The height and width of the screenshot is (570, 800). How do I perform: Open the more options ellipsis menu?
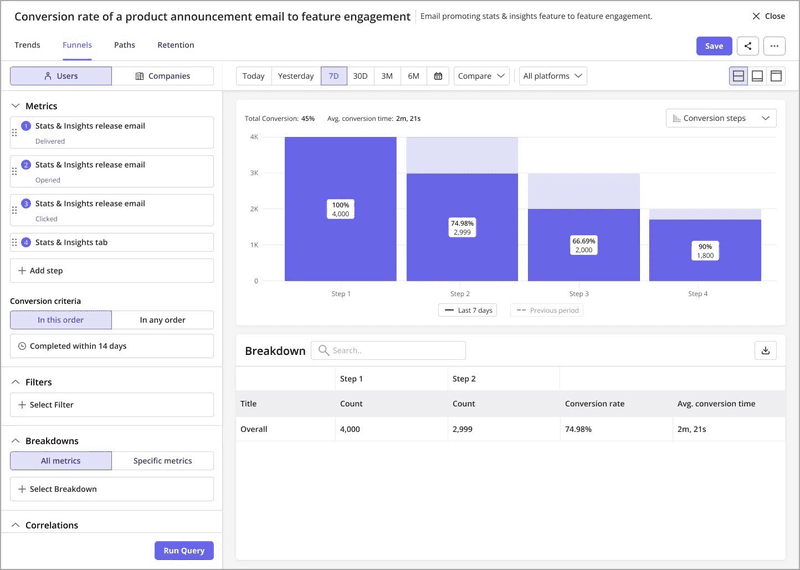click(774, 46)
